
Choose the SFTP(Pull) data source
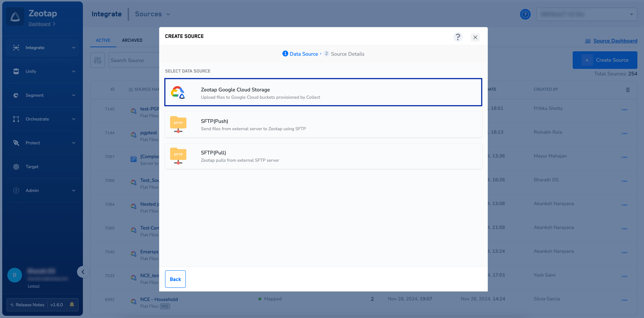323,156
